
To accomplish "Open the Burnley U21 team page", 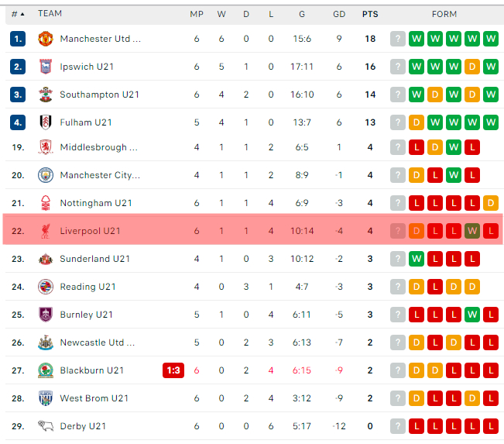I will click(x=86, y=315).
